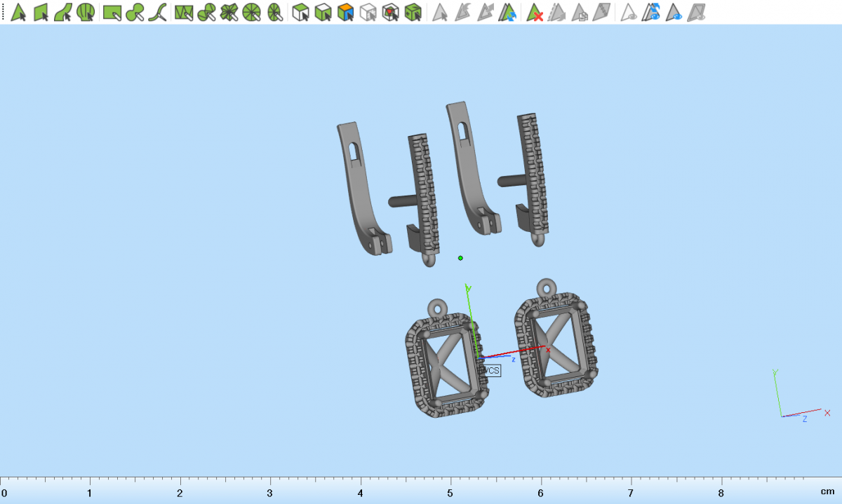Click the green point marker in viewport

(x=460, y=258)
